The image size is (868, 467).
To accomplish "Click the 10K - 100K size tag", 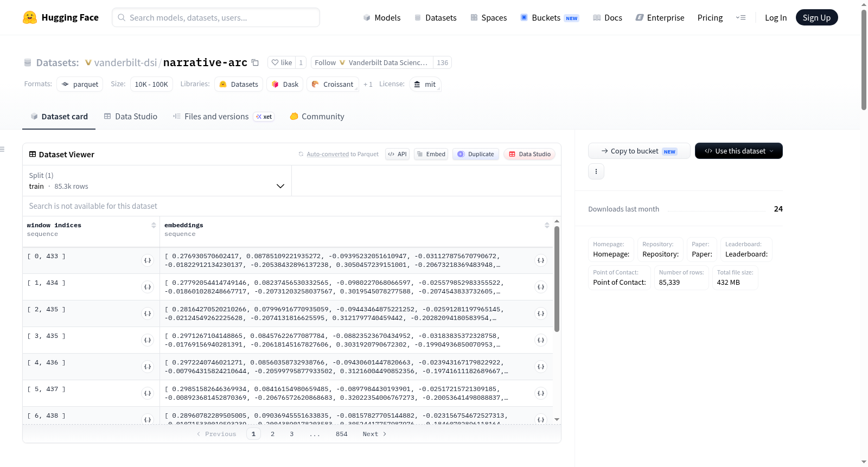I will pyautogui.click(x=151, y=84).
